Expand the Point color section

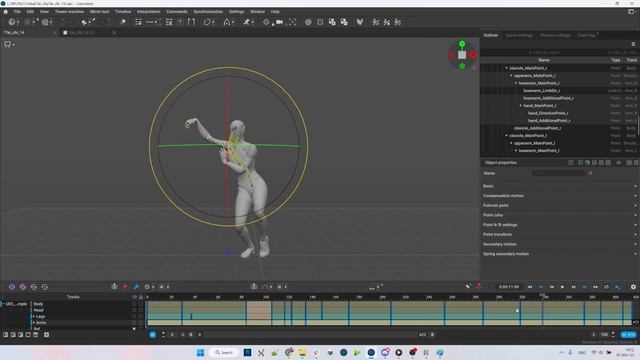pyautogui.click(x=559, y=215)
